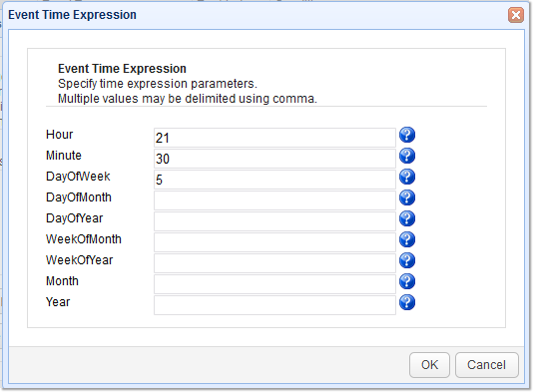This screenshot has width=533, height=392.
Task: Focus the Year text input
Action: (x=274, y=305)
